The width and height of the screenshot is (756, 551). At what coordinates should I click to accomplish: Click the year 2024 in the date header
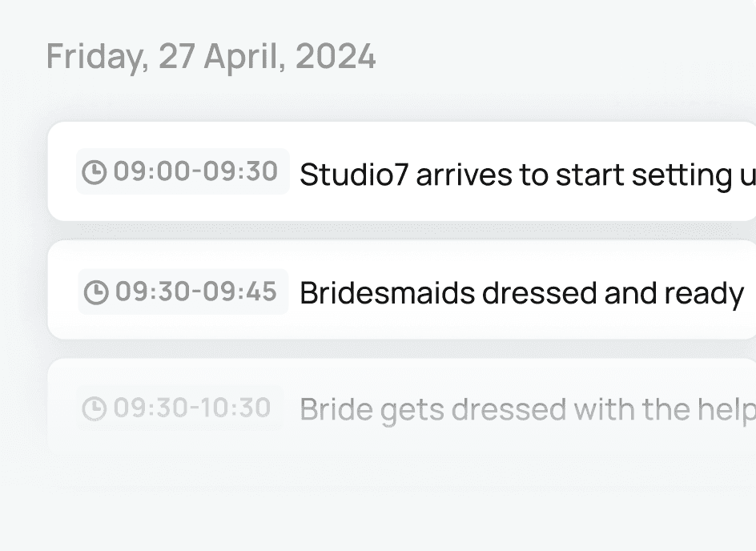(336, 56)
